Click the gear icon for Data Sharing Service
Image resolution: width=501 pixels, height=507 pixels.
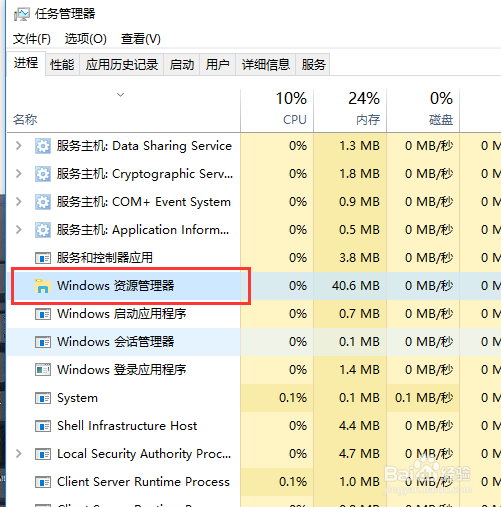[x=43, y=146]
